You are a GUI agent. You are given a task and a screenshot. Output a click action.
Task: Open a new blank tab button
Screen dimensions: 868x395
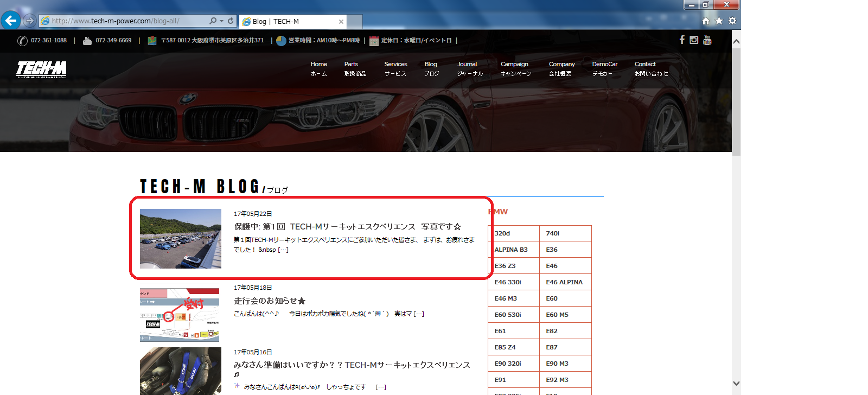coord(355,22)
